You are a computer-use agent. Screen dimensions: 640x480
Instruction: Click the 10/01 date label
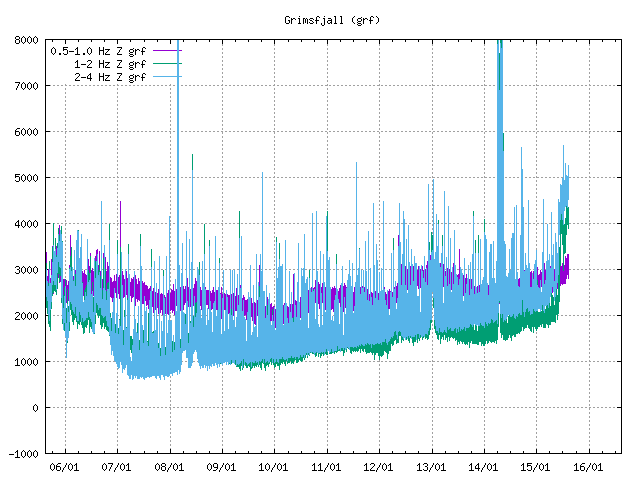point(273,467)
